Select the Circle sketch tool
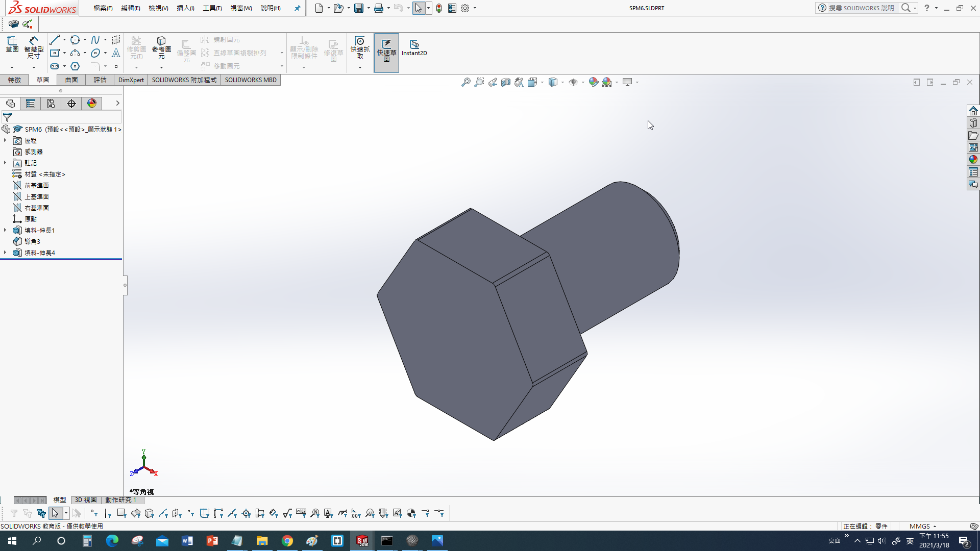The image size is (980, 551). point(75,40)
